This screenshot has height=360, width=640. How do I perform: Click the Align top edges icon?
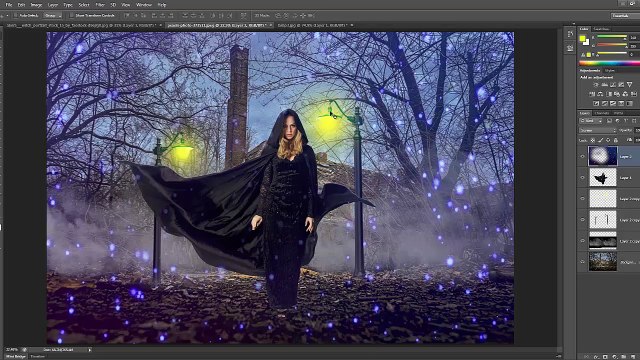127,16
